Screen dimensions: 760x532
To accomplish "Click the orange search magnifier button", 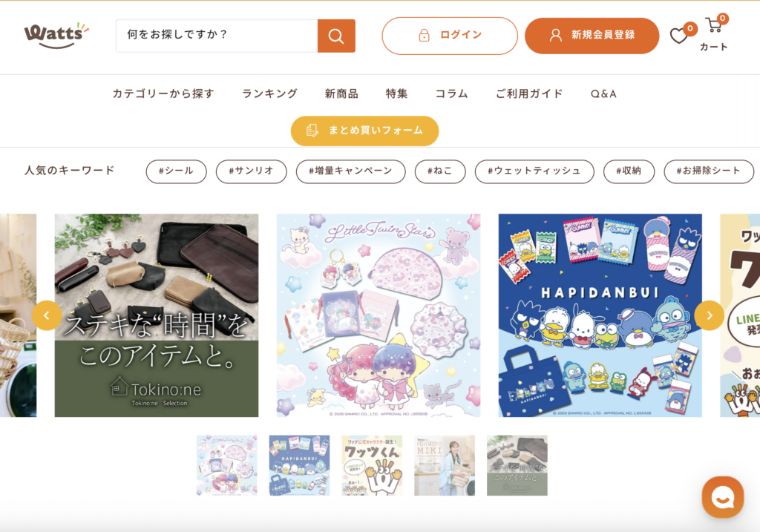I will coord(336,36).
